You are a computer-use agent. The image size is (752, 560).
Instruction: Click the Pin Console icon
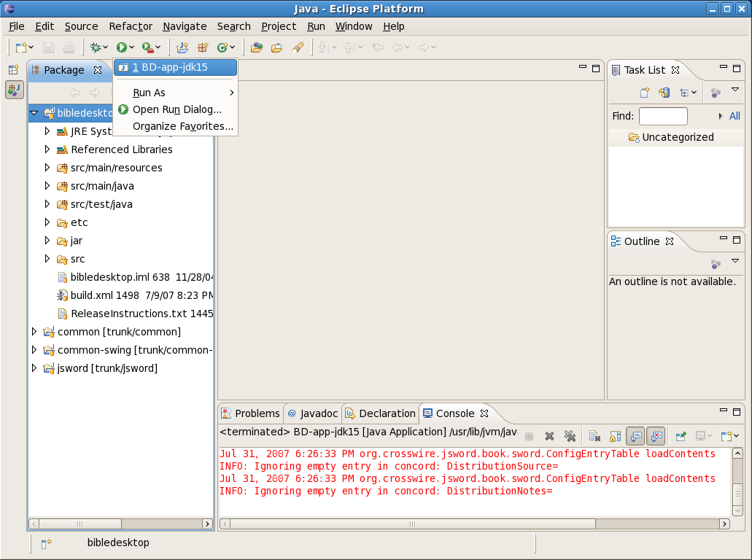coord(681,436)
